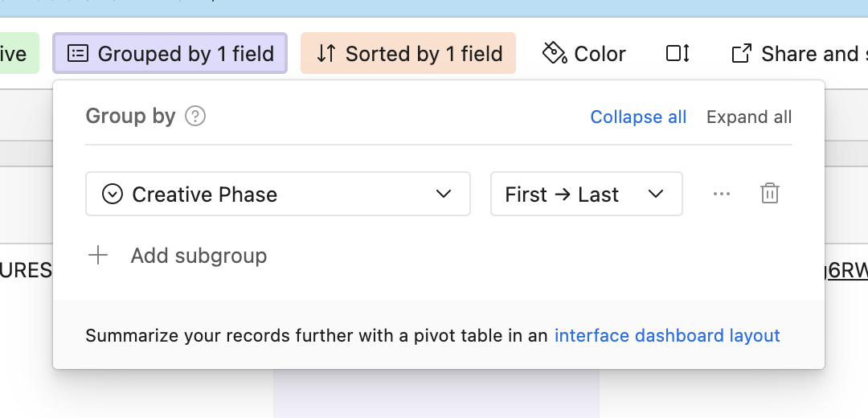Click the green toolbar button left of Grouped
Screen dimensions: 868x418
tap(16, 54)
